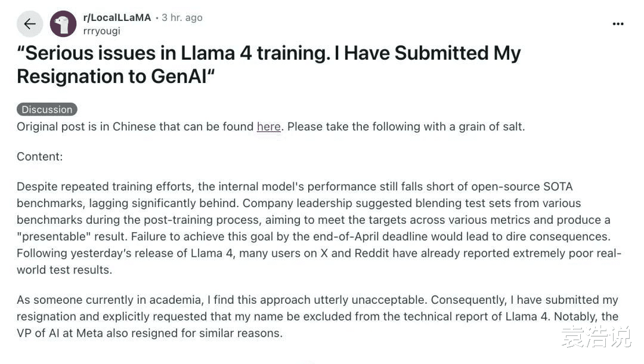Open the three-dot post options menu
Screen dimensions: 644x364
click(618, 24)
